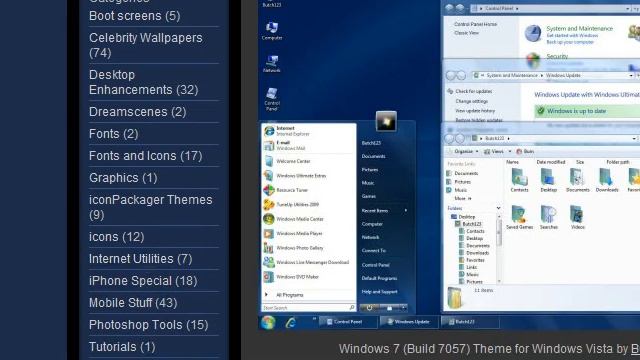Open the Celebrity Wallpapers (74) category
The height and width of the screenshot is (360, 640).
tap(146, 45)
